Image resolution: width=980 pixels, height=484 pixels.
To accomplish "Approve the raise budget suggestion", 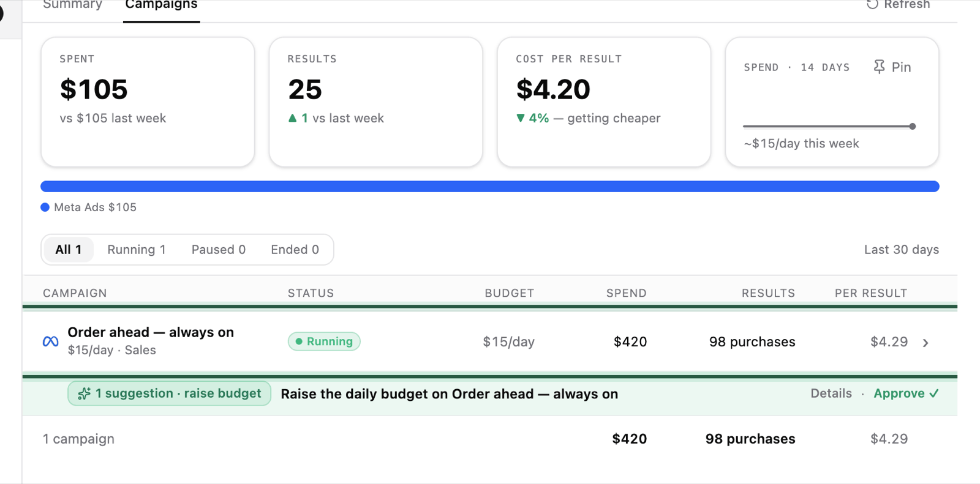I will point(907,393).
